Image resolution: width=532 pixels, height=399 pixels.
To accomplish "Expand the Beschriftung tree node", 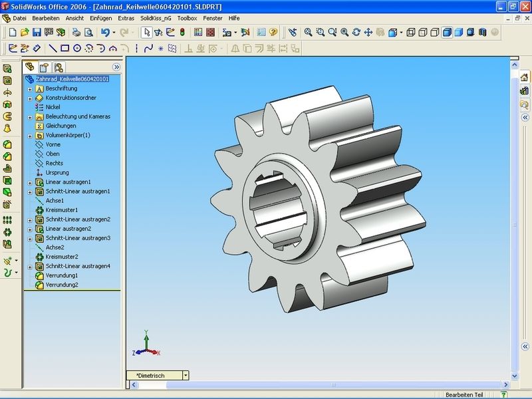I will pos(30,88).
